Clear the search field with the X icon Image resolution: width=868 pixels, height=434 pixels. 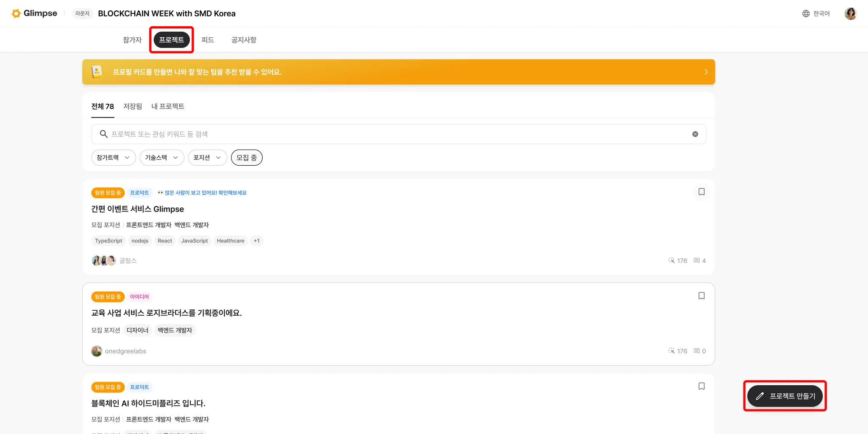695,134
